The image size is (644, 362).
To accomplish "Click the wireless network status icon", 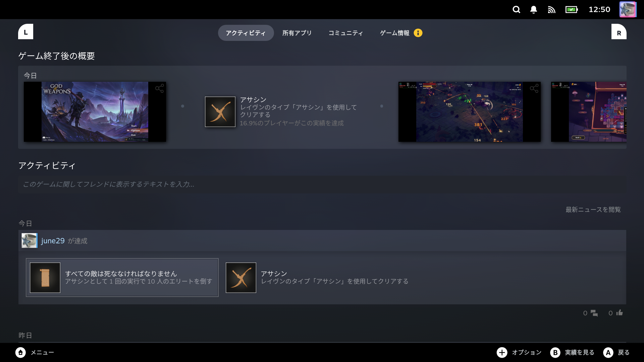I will pyautogui.click(x=551, y=10).
